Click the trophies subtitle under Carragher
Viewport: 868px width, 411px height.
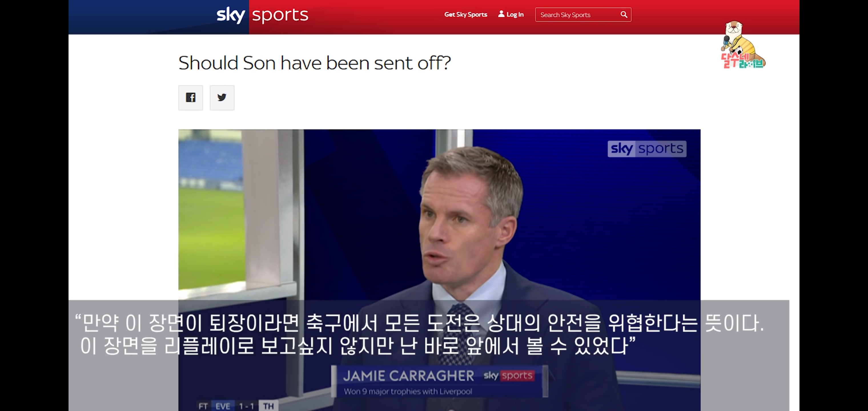tap(408, 392)
